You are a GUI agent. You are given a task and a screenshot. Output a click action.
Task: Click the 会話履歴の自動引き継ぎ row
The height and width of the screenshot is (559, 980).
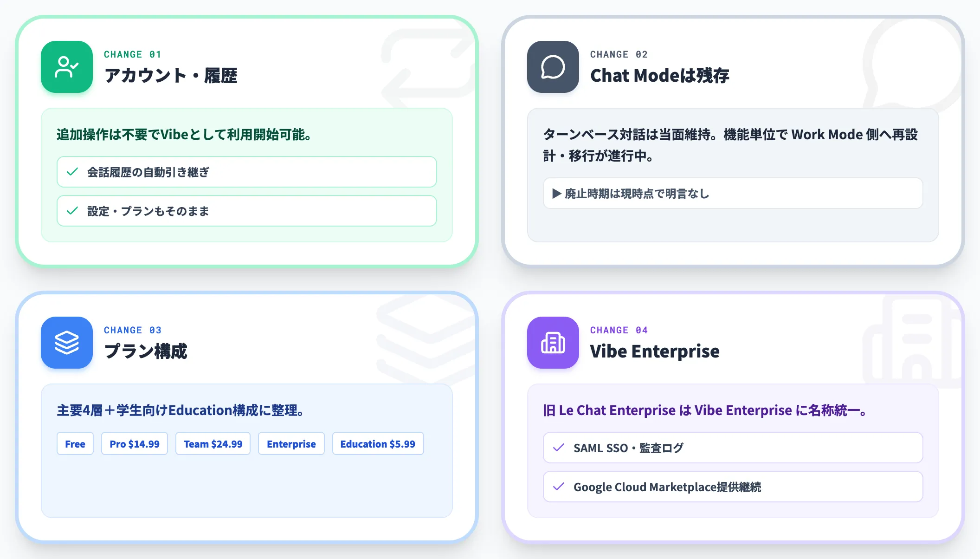pos(247,172)
